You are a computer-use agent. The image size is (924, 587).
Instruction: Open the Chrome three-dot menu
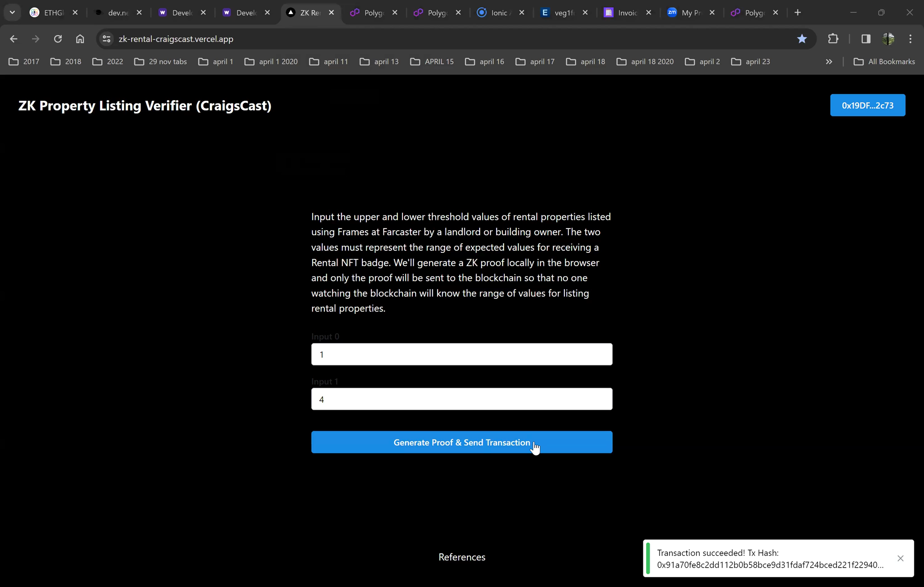[910, 39]
